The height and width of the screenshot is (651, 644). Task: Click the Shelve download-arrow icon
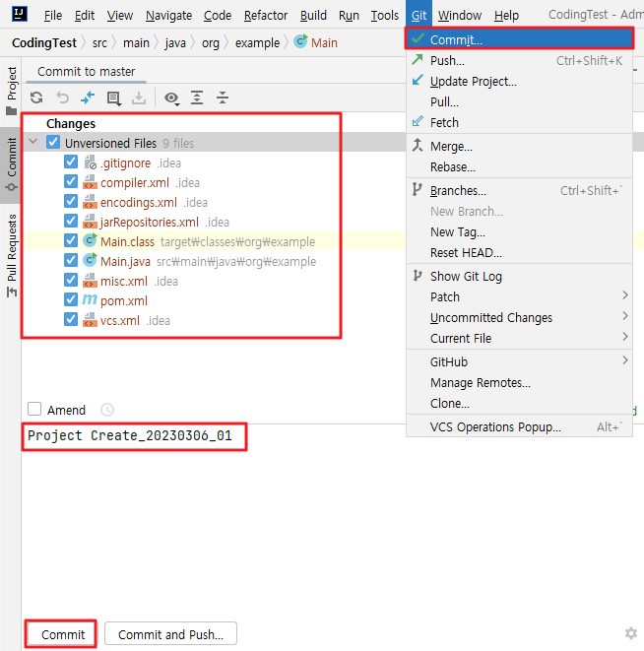pos(139,98)
